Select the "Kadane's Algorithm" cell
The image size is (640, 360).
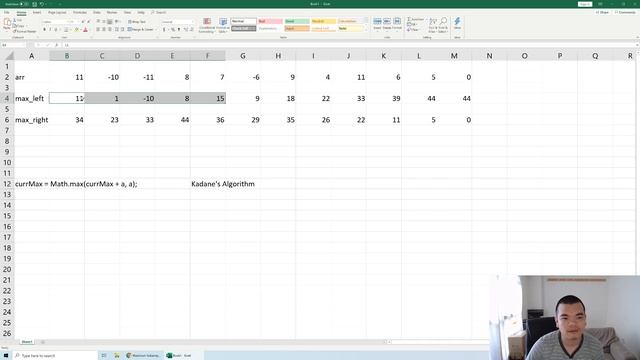(223, 184)
